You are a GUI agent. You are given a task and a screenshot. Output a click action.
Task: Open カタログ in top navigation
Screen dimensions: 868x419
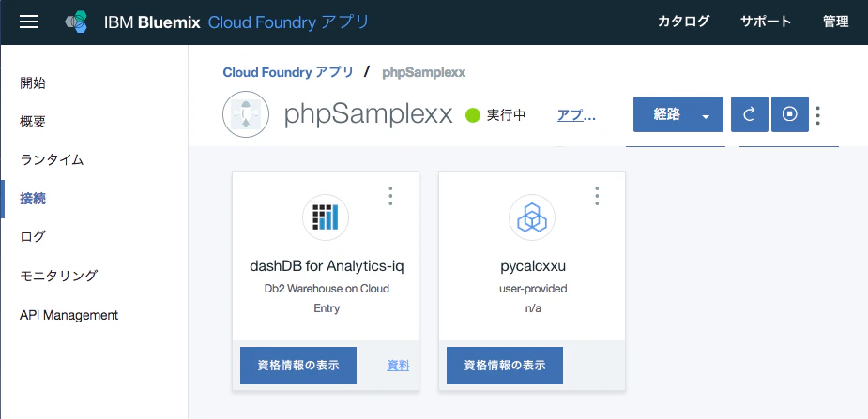click(684, 22)
